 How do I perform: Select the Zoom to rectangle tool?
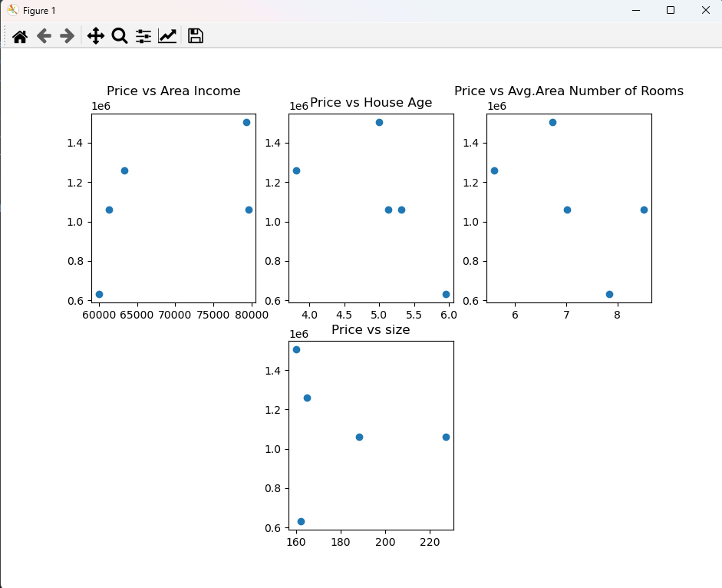tap(120, 36)
